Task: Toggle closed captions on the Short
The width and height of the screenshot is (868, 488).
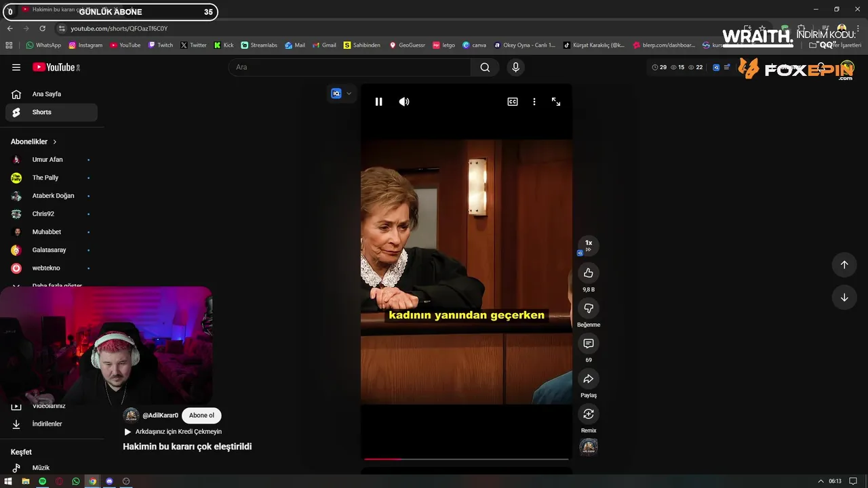Action: (513, 102)
